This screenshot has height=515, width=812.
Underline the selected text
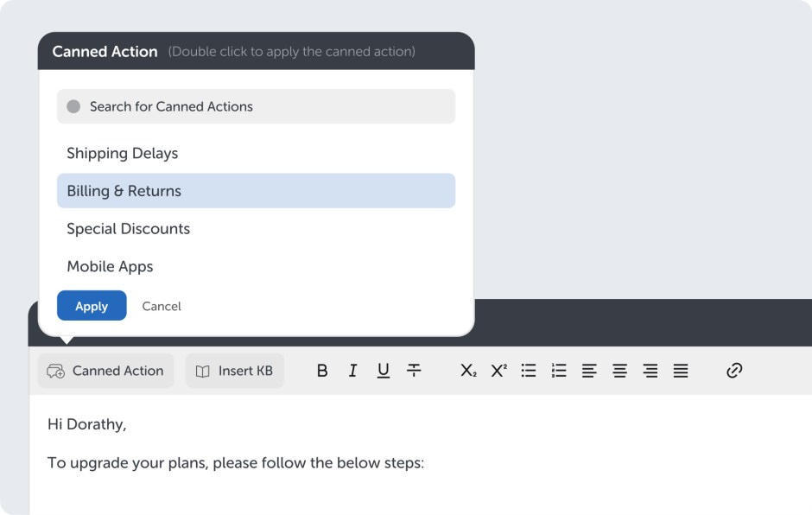coord(384,371)
